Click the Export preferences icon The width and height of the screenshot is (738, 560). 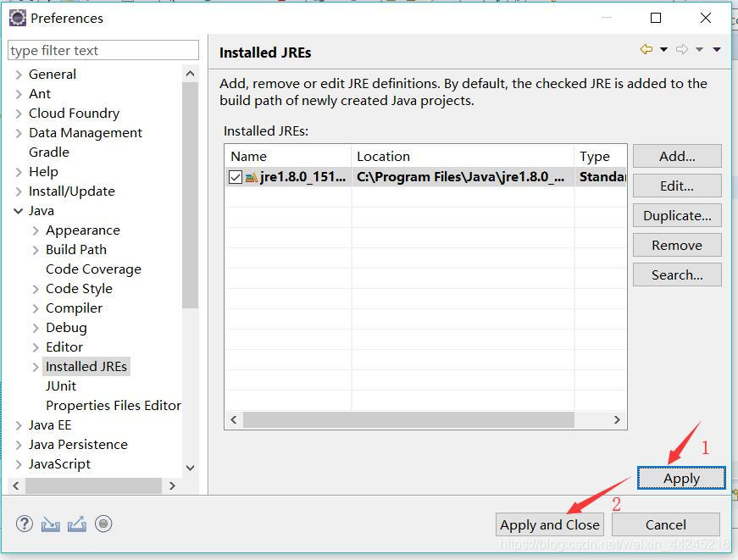click(x=77, y=524)
